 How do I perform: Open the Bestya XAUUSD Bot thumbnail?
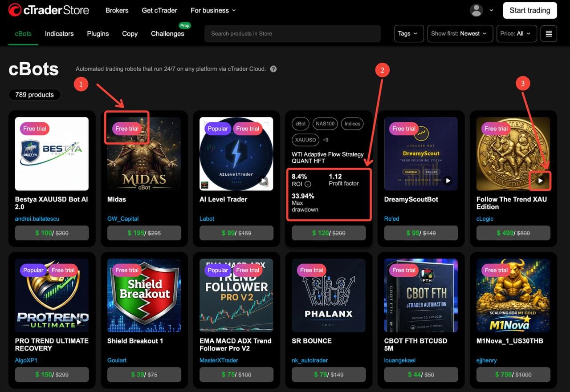pos(52,154)
